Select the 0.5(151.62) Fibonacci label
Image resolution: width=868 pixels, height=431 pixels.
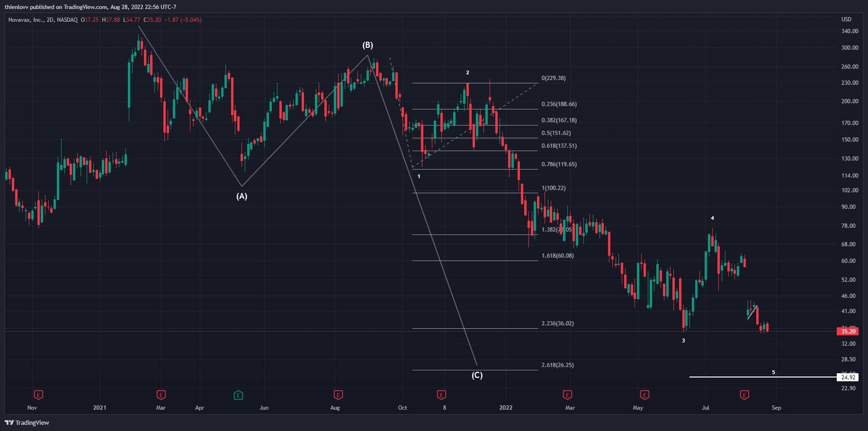click(556, 133)
